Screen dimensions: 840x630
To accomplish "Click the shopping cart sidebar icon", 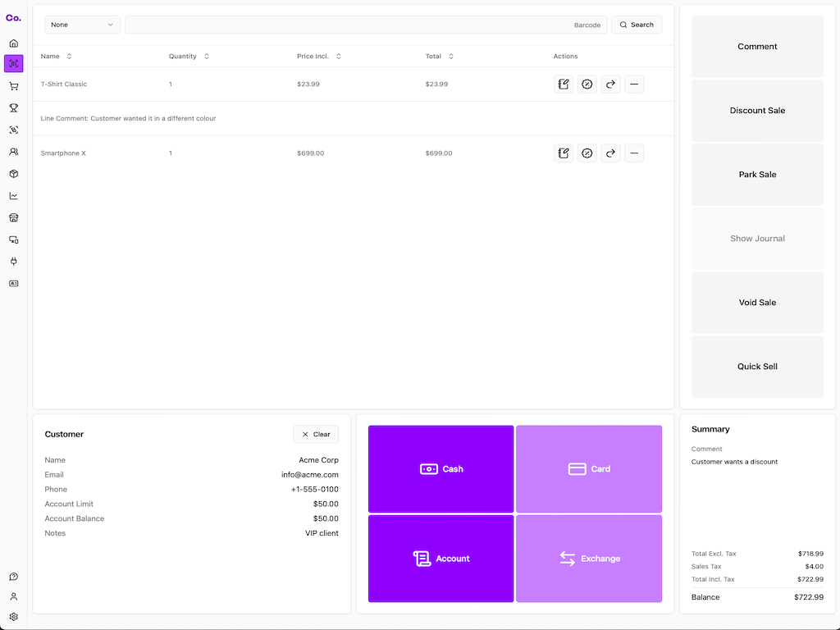I will pos(13,86).
